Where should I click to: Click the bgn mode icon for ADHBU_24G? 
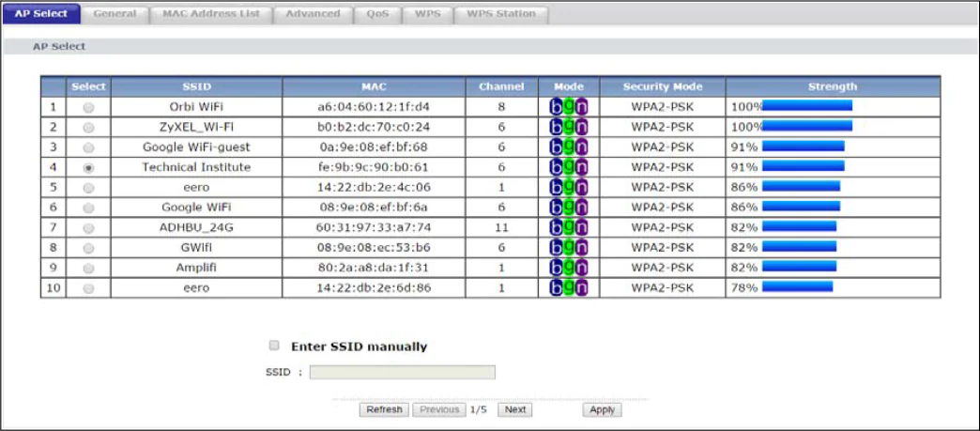pos(569,227)
